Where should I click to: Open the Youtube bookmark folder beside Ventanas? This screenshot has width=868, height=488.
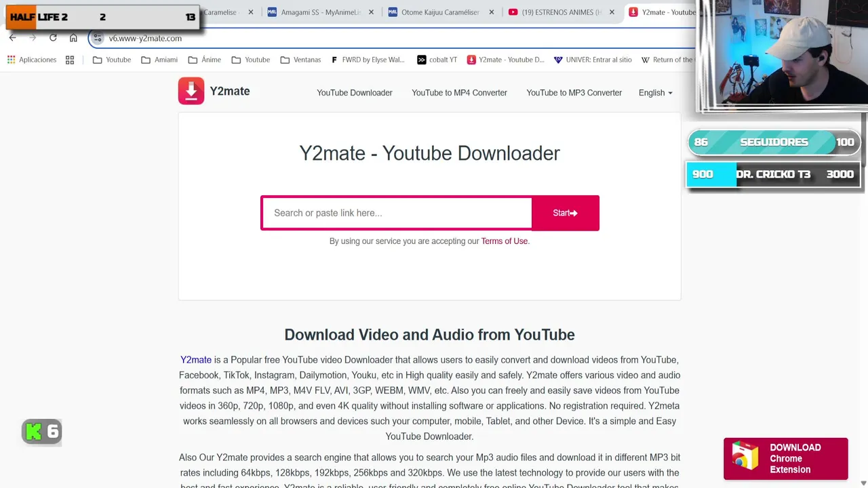pos(251,60)
